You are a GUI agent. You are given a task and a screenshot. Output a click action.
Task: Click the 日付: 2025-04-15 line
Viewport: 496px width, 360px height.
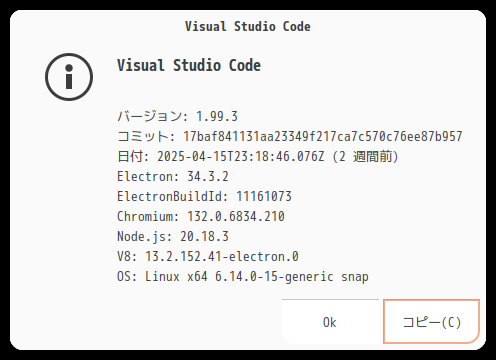258,156
